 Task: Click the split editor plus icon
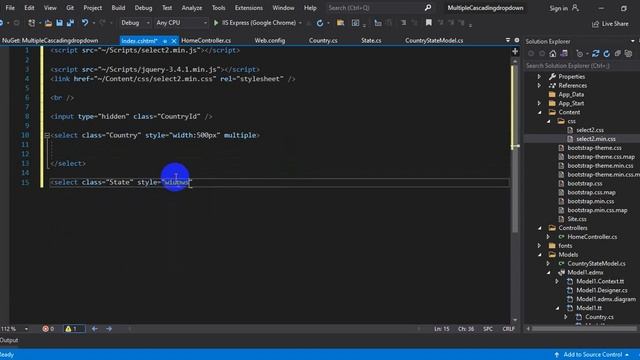coord(515,51)
